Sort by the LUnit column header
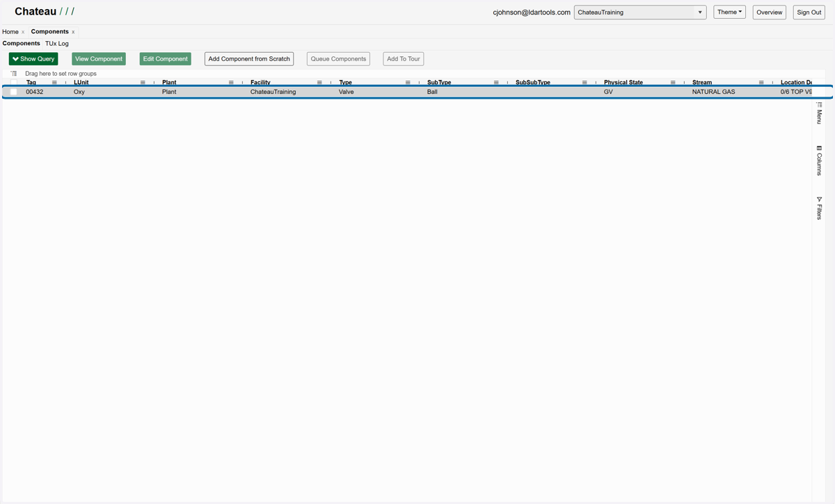Screen dimensions: 835x504 tap(81, 83)
